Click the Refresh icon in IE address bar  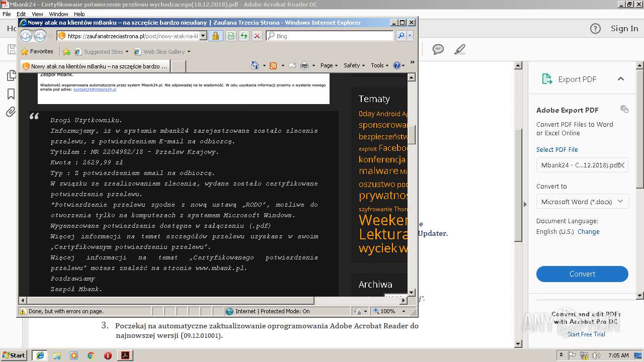click(244, 36)
